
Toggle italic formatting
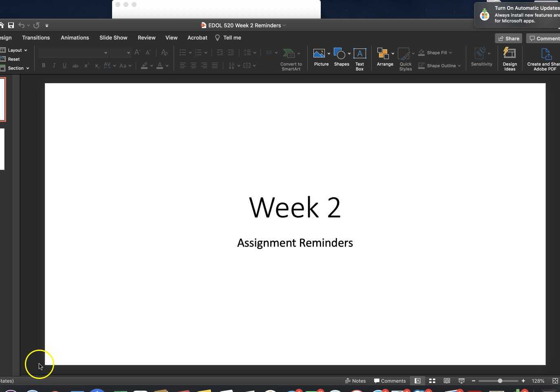[x=54, y=65]
